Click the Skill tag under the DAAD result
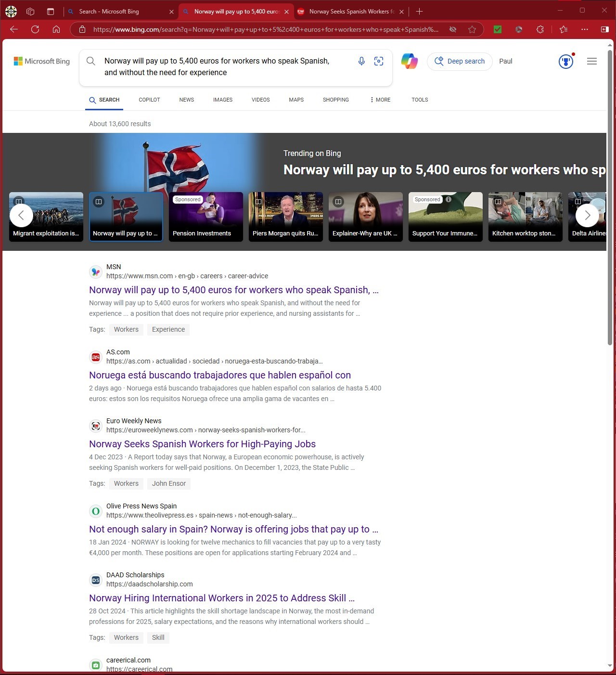 pos(158,637)
